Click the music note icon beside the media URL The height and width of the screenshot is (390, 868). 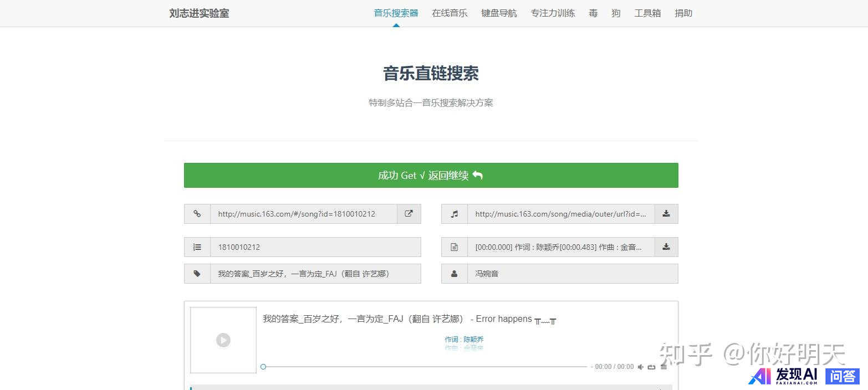(x=455, y=214)
